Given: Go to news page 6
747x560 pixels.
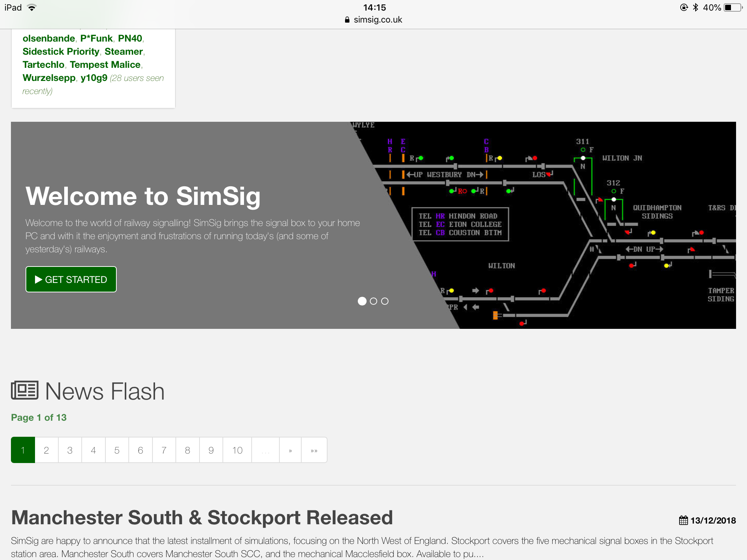Looking at the screenshot, I should point(140,450).
